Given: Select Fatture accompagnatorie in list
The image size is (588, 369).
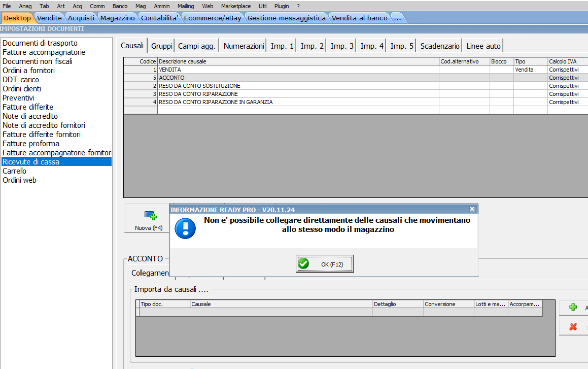Looking at the screenshot, I should (x=56, y=52).
